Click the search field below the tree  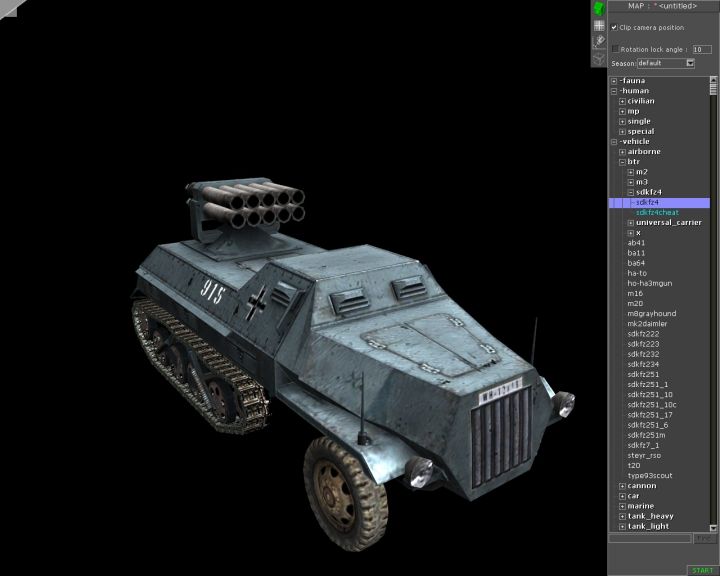coord(650,538)
